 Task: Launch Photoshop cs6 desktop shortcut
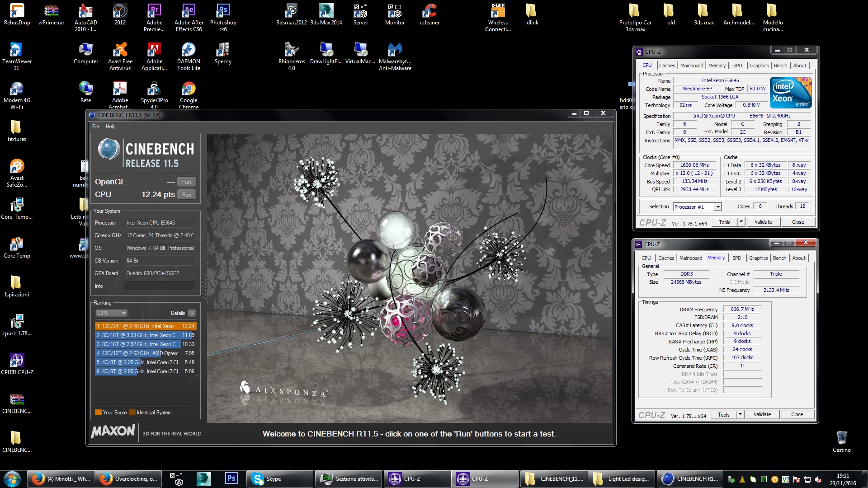coord(223,18)
